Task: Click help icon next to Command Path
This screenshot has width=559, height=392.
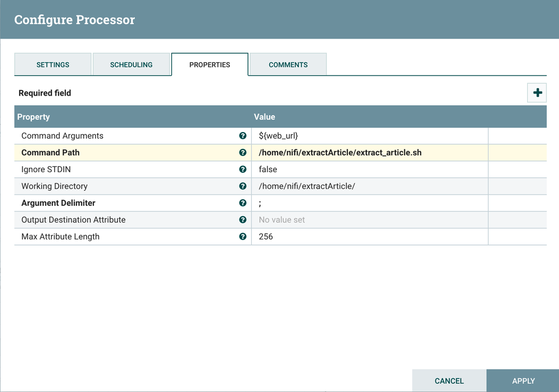Action: coord(243,153)
